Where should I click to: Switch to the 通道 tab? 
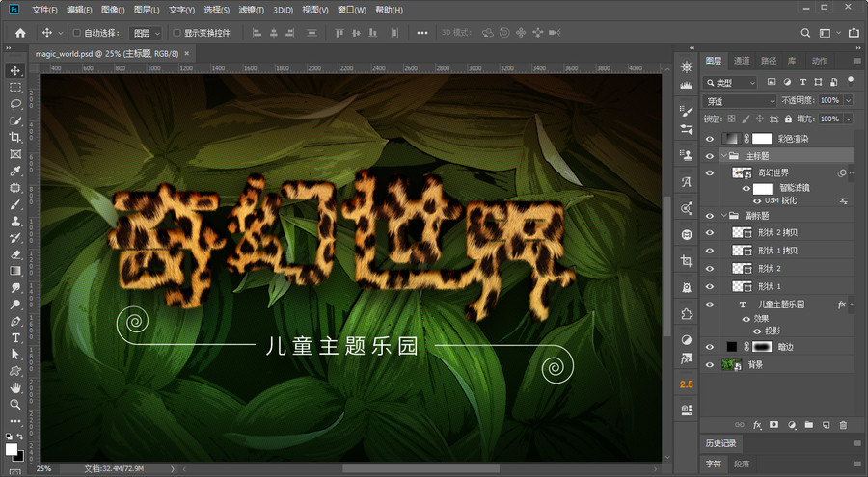742,61
